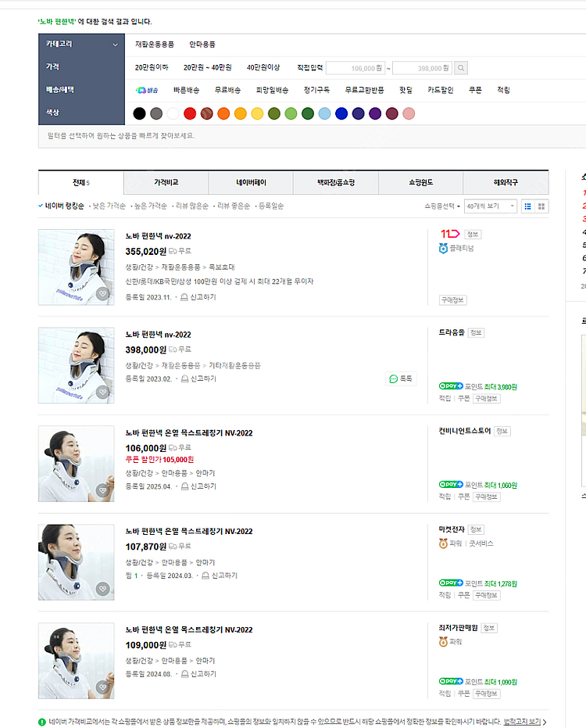Click Npay+ badge on 마켓전자 listing
The width and height of the screenshot is (586, 728).
coord(451,583)
